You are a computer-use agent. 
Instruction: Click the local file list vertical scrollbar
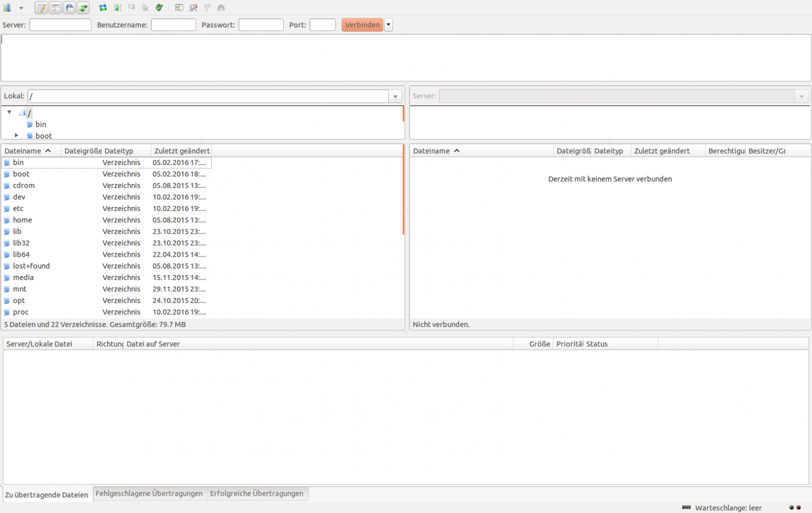point(403,193)
